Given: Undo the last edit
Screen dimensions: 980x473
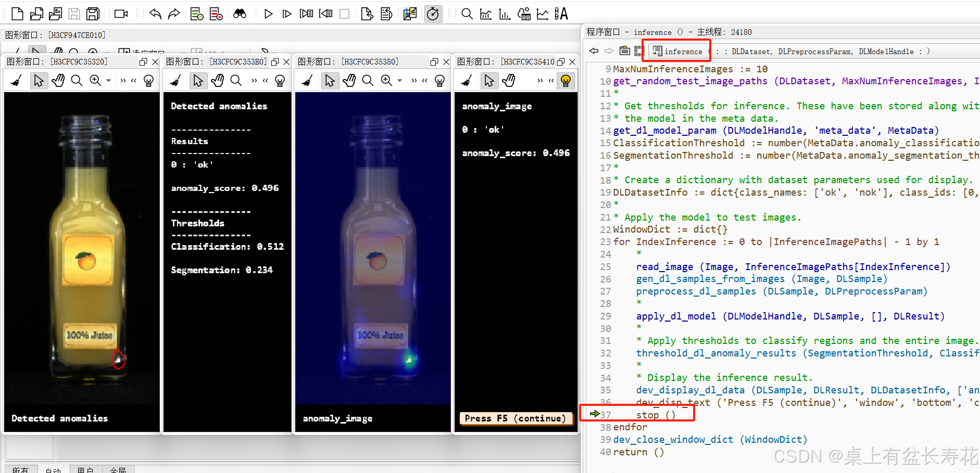Looking at the screenshot, I should (155, 14).
